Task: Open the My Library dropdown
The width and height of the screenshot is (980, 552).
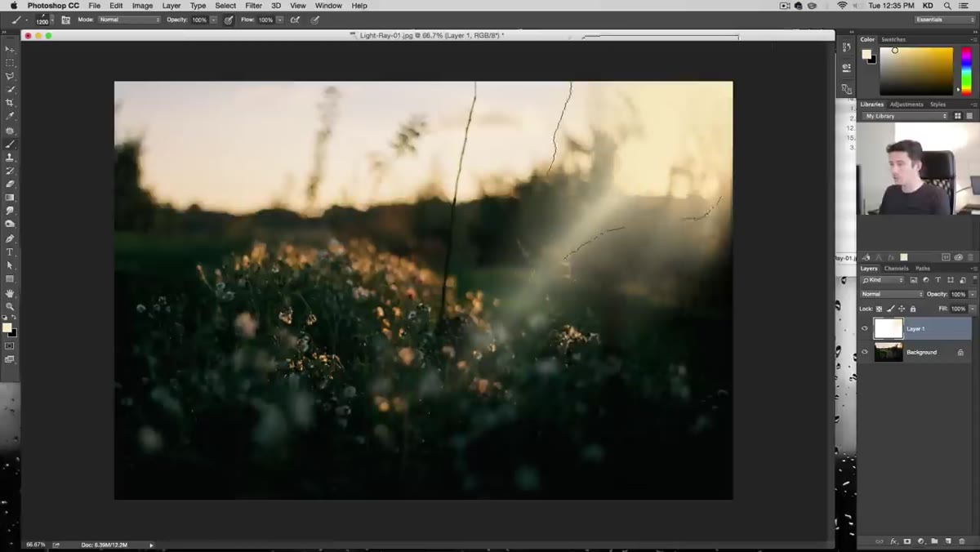Action: pyautogui.click(x=906, y=116)
